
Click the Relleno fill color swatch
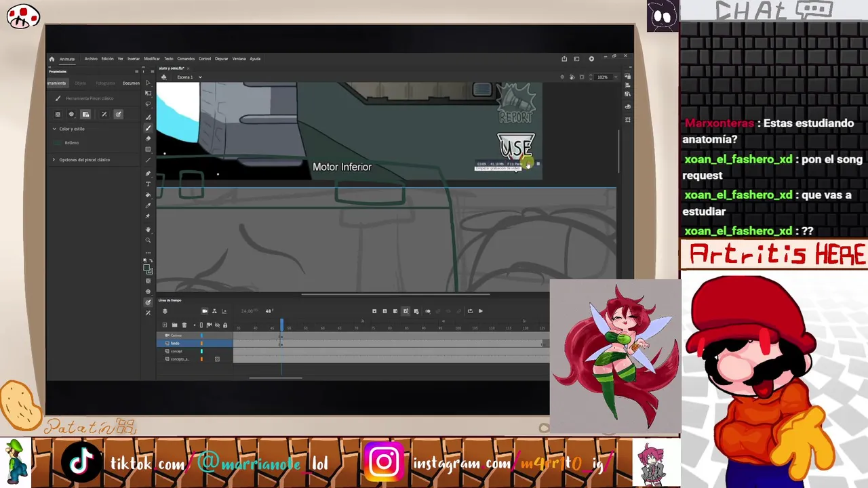click(x=58, y=143)
